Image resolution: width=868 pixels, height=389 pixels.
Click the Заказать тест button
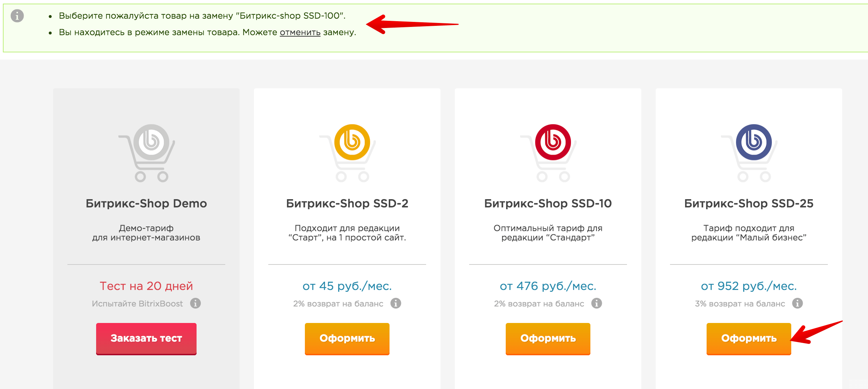pos(146,338)
